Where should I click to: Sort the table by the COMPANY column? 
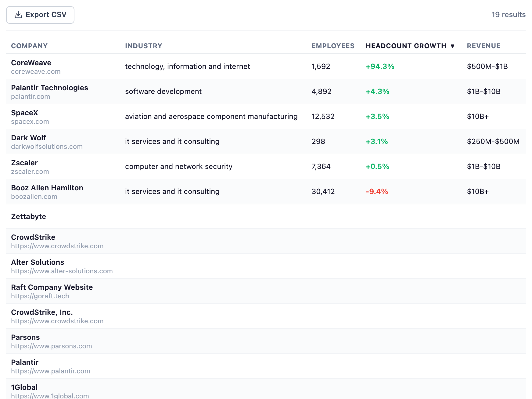tap(29, 46)
